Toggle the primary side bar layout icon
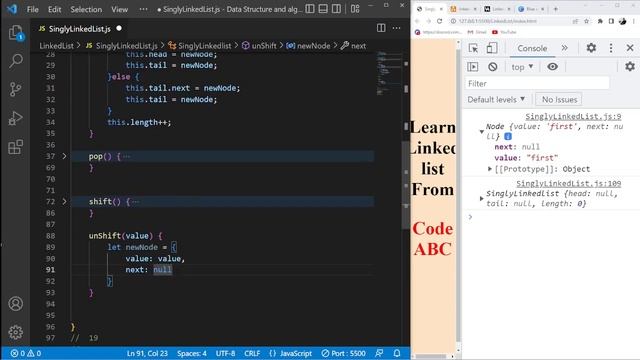 [x=310, y=9]
